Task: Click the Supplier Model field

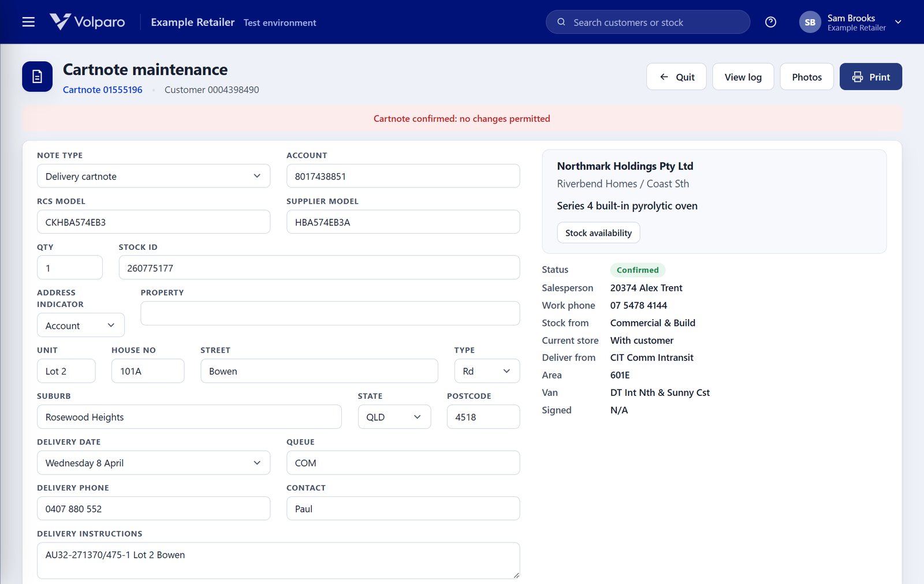Action: click(x=403, y=222)
